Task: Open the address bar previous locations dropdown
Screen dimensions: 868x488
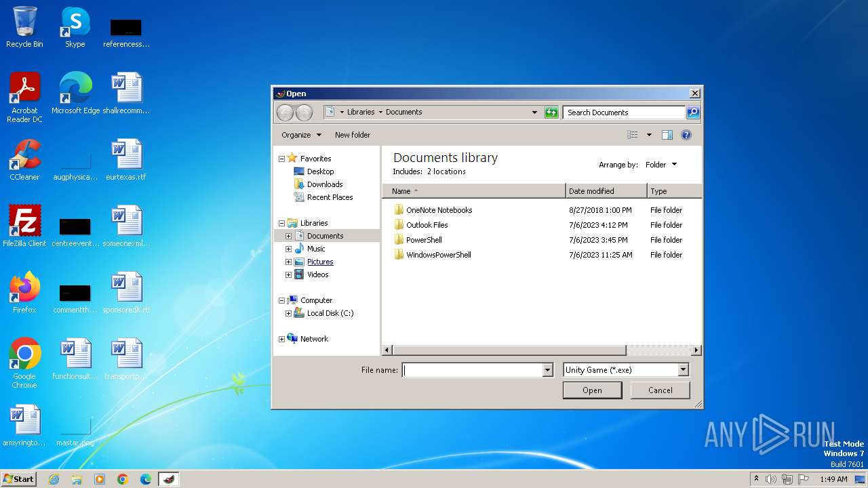Action: click(534, 113)
